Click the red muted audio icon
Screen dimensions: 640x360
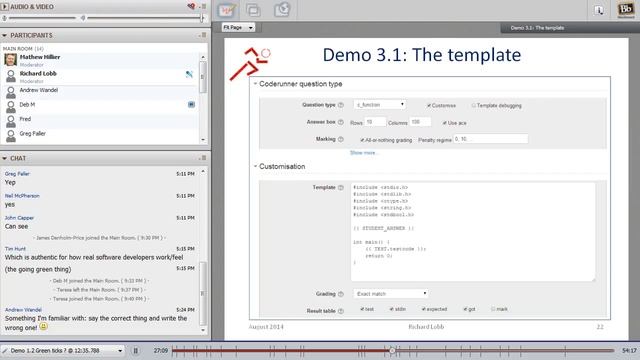(x=191, y=6)
